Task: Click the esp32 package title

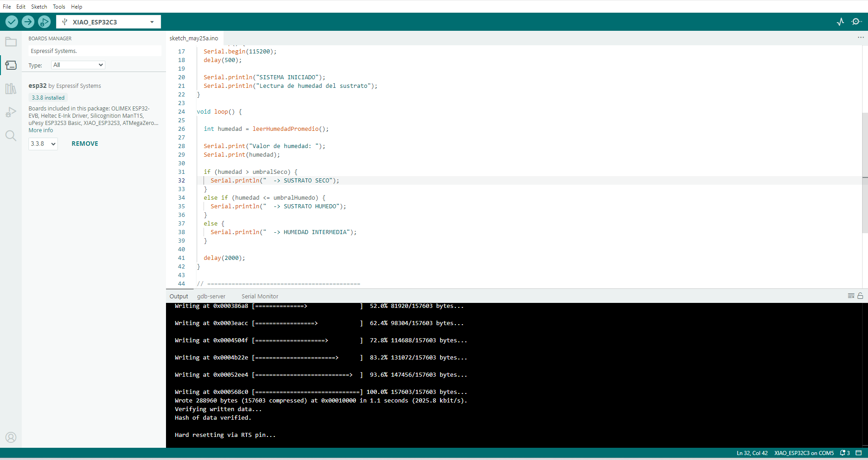Action: (38, 86)
